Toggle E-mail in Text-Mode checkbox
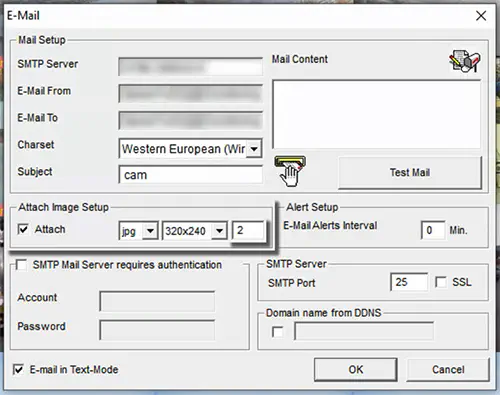This screenshot has width=500, height=395. 18,369
